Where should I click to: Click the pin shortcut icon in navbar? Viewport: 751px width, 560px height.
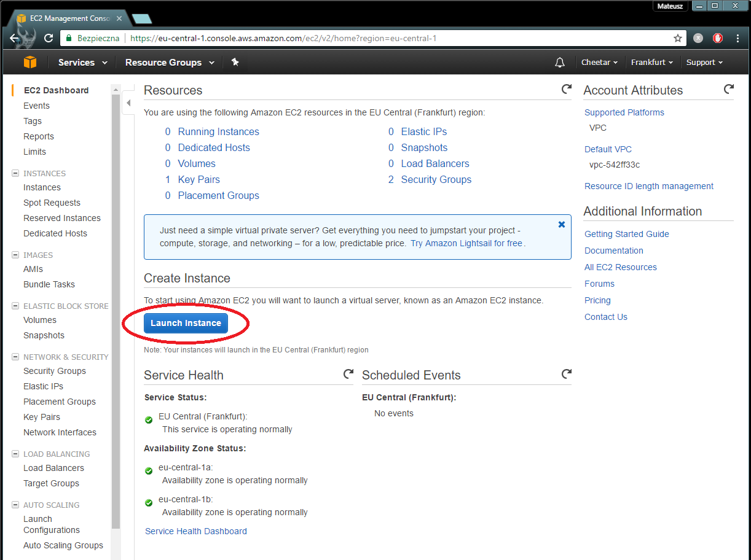tap(235, 62)
